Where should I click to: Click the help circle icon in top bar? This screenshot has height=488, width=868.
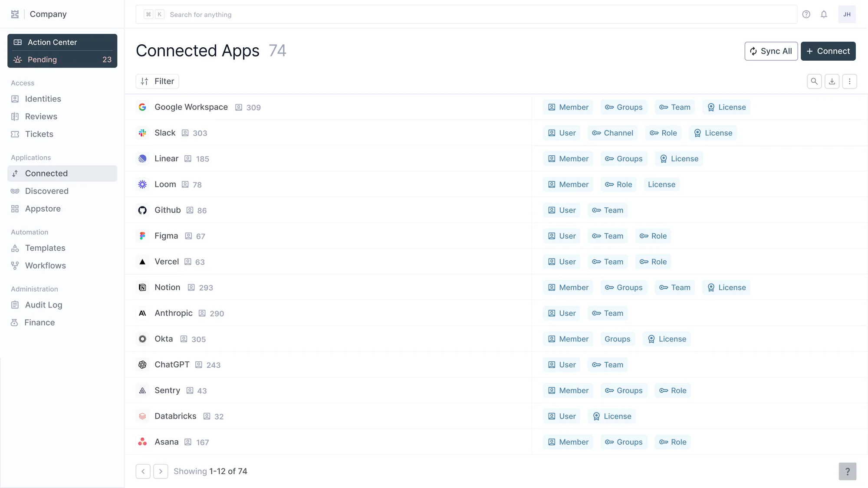(806, 14)
